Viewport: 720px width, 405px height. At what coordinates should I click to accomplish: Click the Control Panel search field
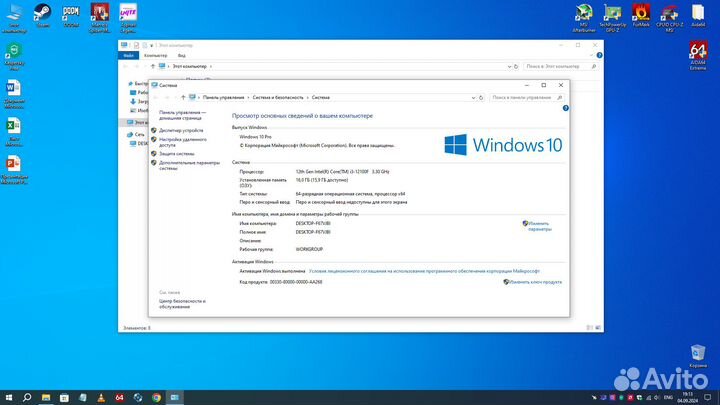point(528,97)
